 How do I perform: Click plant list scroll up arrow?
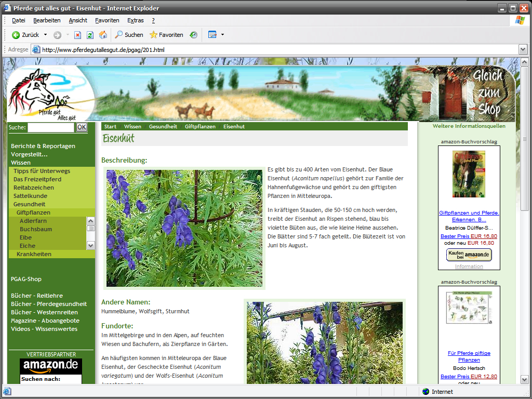90,221
